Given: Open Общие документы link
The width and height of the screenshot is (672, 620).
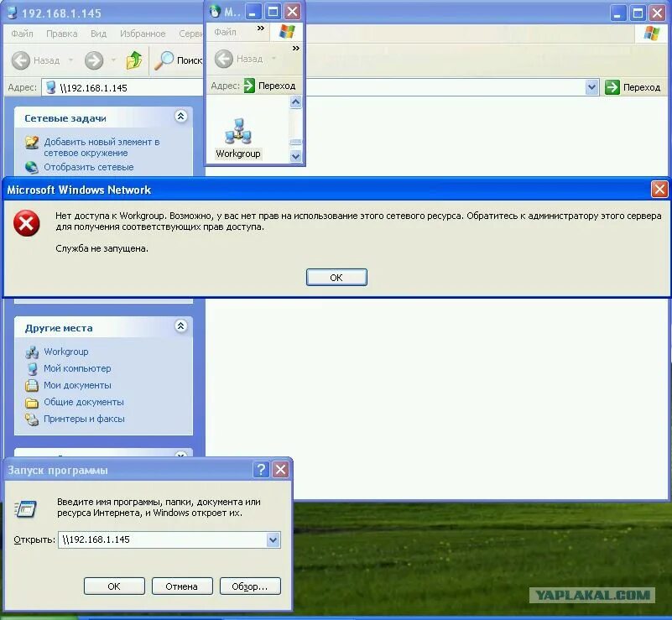Looking at the screenshot, I should click(84, 402).
